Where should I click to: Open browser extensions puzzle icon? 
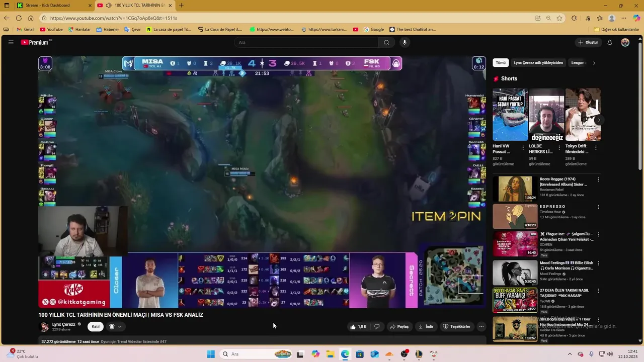(x=574, y=18)
